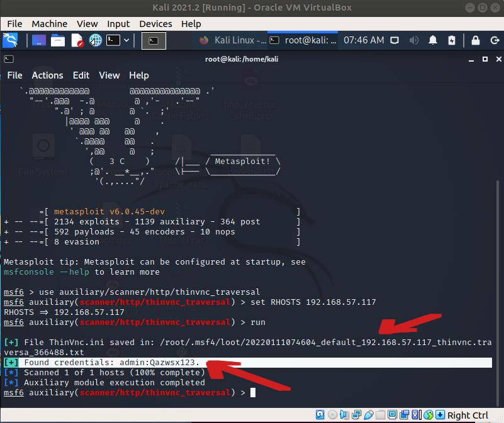The width and height of the screenshot is (504, 423).
Task: Open the notifications bell icon
Action: tap(433, 40)
